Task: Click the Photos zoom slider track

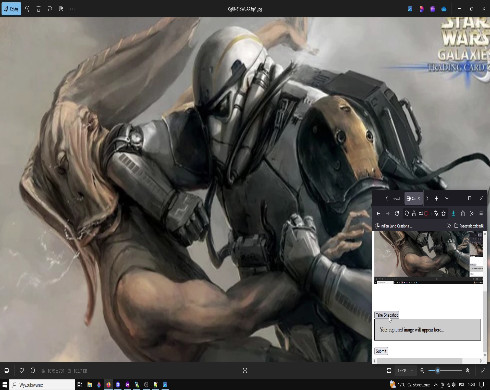Action: [445, 370]
